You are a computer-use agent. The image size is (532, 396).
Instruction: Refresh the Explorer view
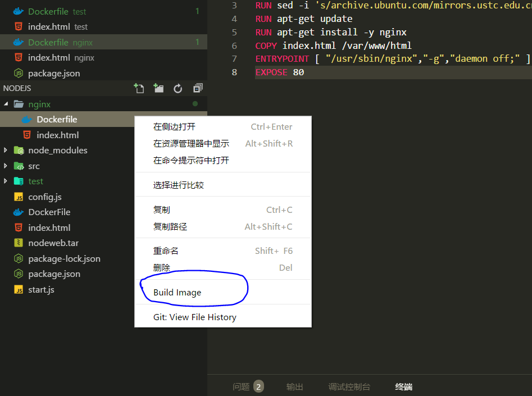176,88
